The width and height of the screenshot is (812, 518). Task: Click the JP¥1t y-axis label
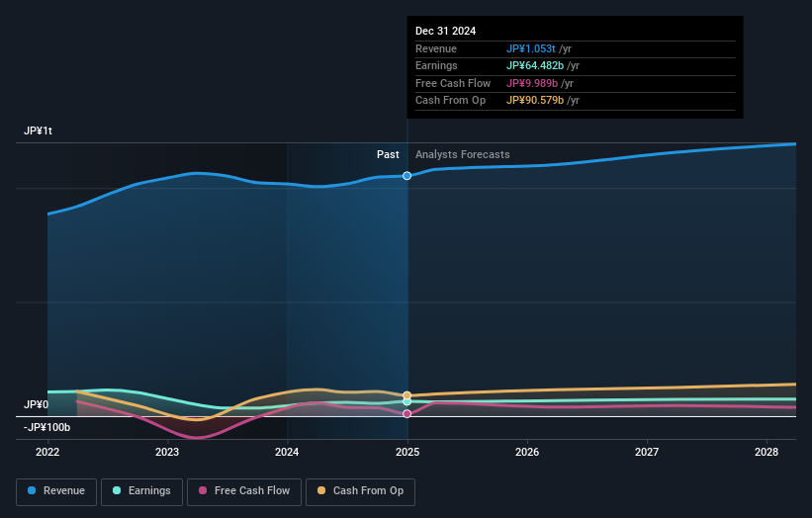tap(38, 130)
